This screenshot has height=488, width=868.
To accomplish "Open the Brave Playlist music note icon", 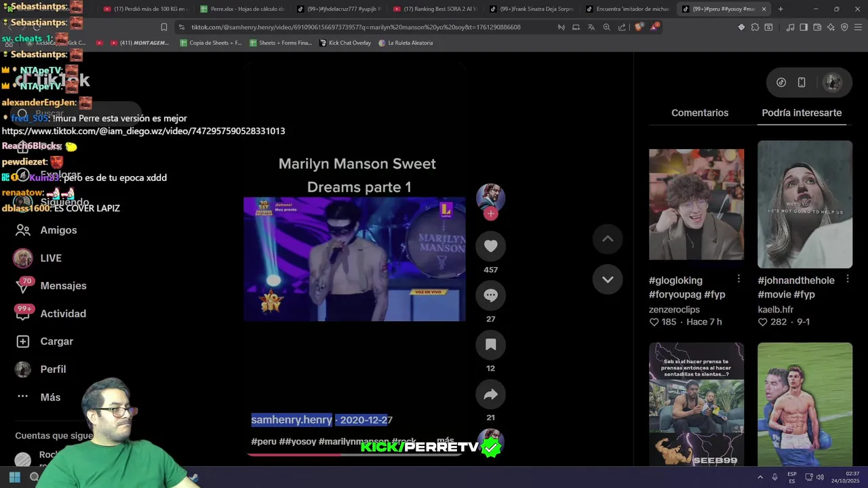I will (790, 27).
